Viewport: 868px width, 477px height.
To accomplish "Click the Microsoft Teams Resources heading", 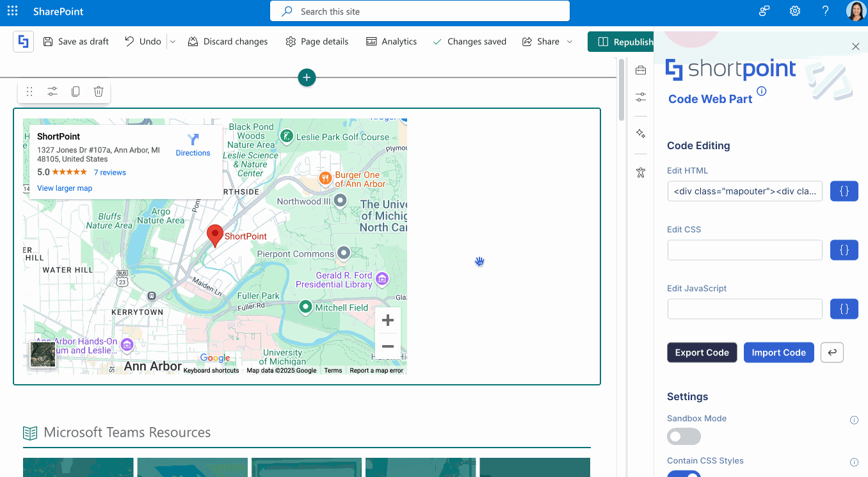I will point(127,433).
